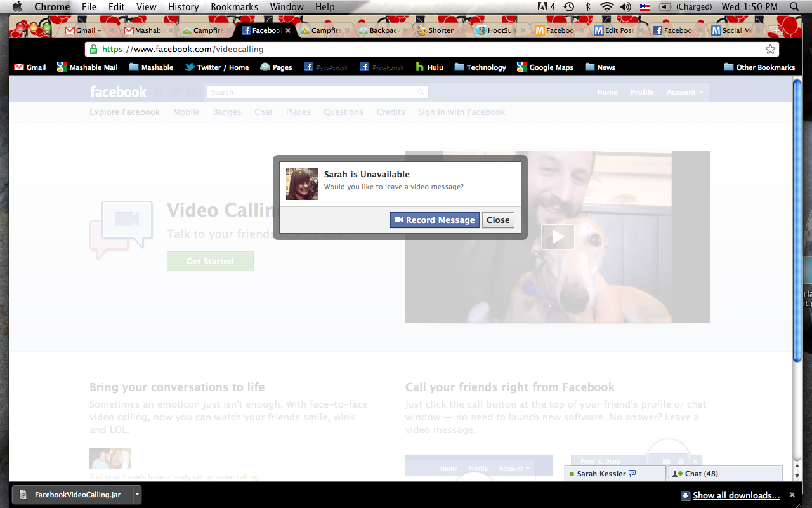Bookmark this page with the star icon
812x508 pixels.
pos(770,49)
